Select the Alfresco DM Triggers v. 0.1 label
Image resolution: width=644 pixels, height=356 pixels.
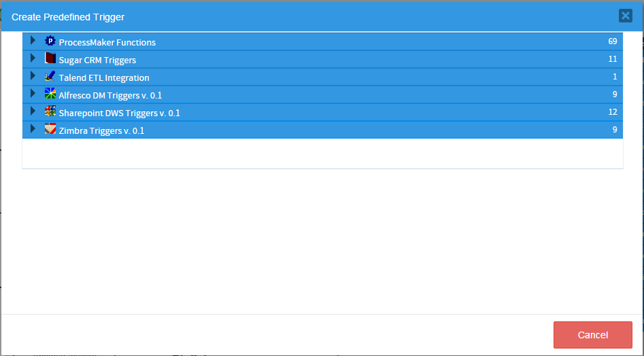point(110,95)
